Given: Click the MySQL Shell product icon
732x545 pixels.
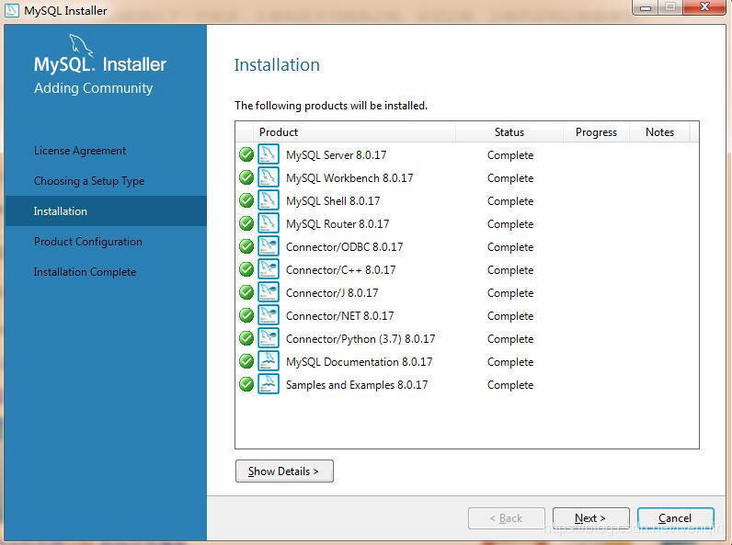Looking at the screenshot, I should point(268,200).
